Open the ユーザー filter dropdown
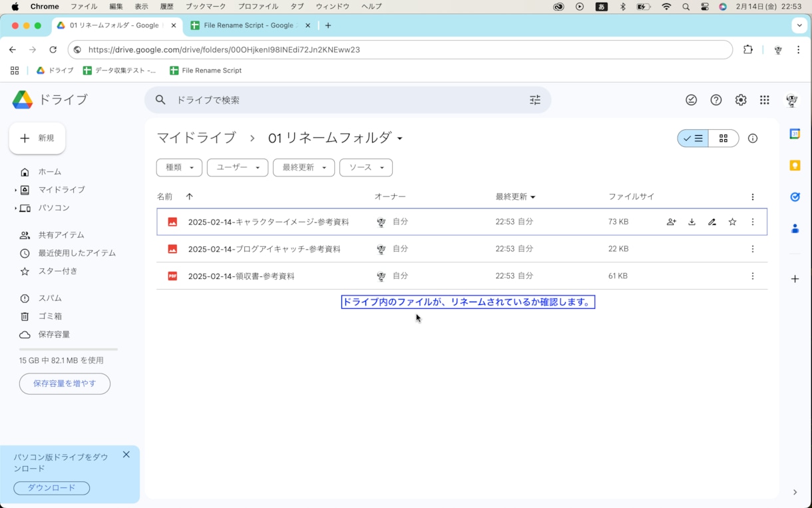This screenshot has height=508, width=812. (238, 168)
